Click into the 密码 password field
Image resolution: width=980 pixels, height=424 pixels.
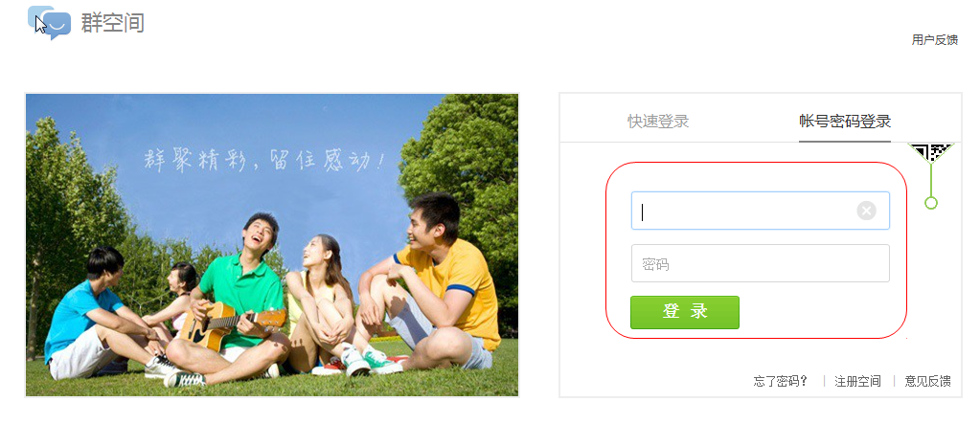click(760, 263)
